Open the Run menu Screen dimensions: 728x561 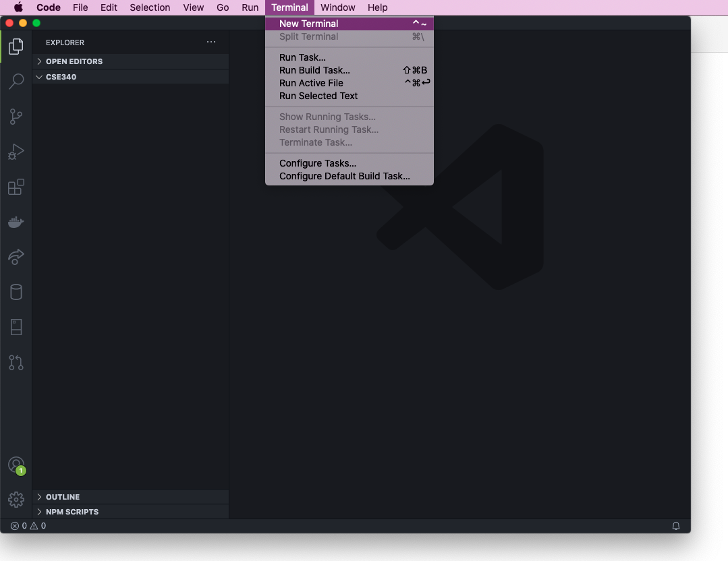[x=250, y=7]
